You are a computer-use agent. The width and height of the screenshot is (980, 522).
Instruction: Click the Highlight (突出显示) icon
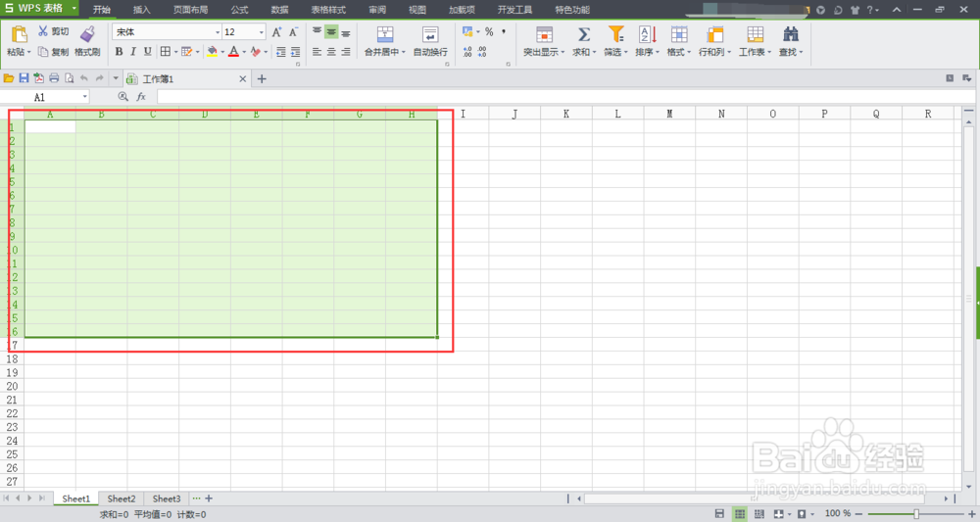click(x=544, y=34)
